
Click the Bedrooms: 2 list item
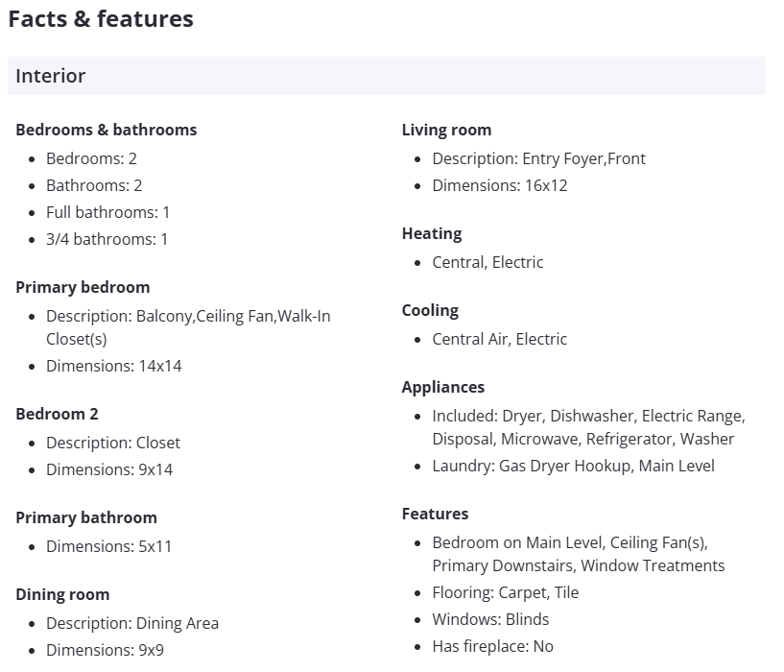(x=91, y=158)
